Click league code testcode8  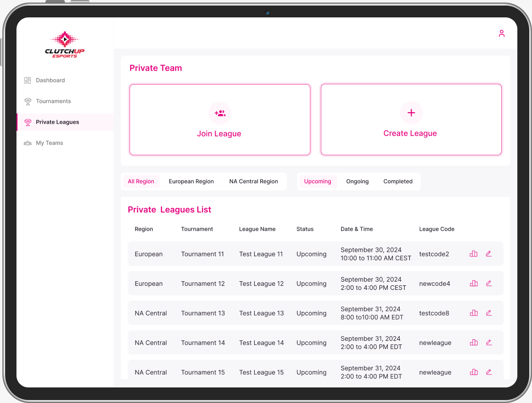pos(434,313)
